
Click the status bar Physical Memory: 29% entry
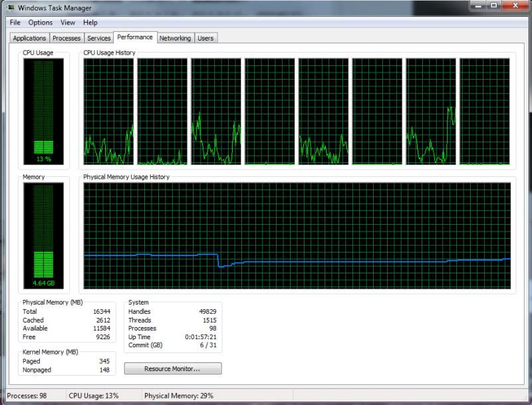pos(179,396)
